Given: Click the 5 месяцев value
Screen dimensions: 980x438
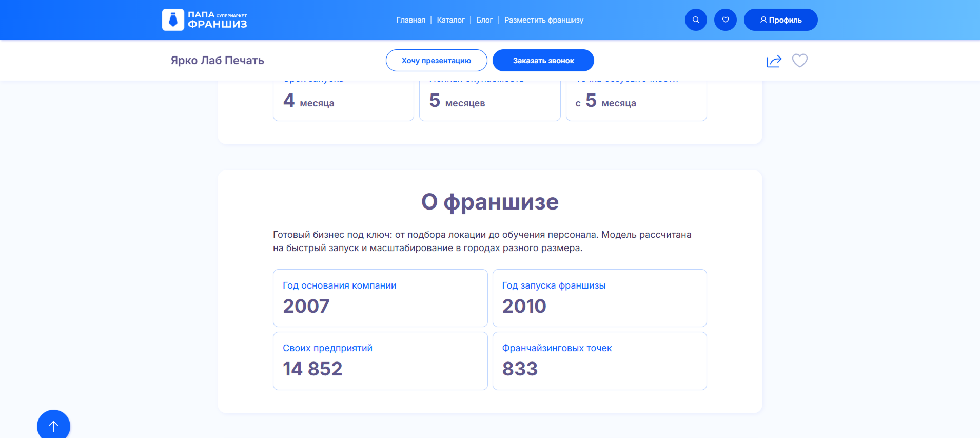Looking at the screenshot, I should click(x=457, y=101).
